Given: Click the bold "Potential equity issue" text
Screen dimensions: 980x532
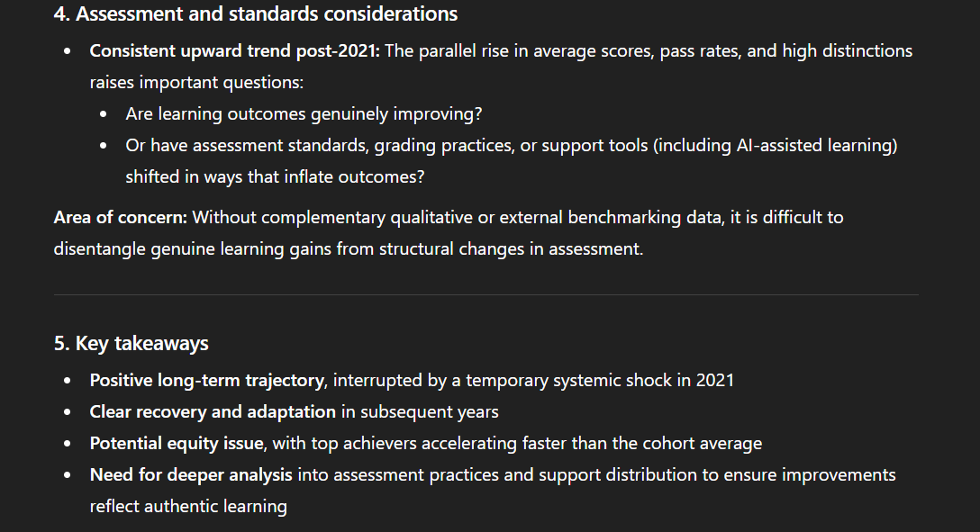Looking at the screenshot, I should [x=178, y=443].
